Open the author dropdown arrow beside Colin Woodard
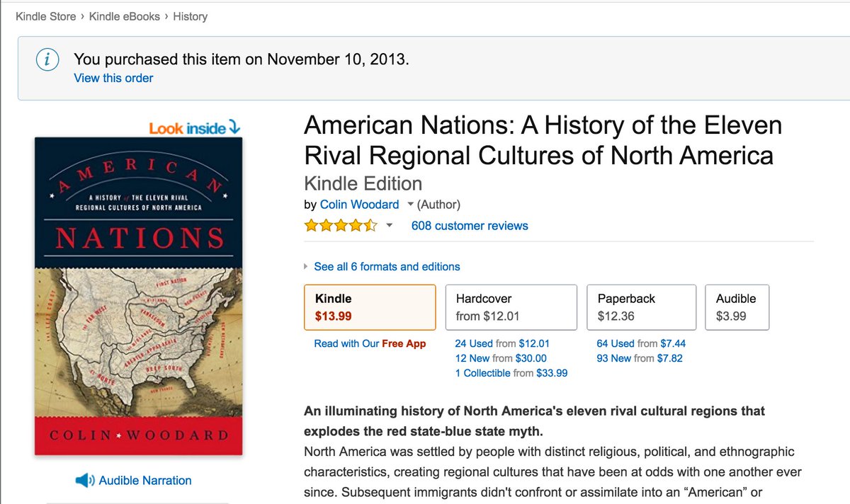 click(x=411, y=205)
